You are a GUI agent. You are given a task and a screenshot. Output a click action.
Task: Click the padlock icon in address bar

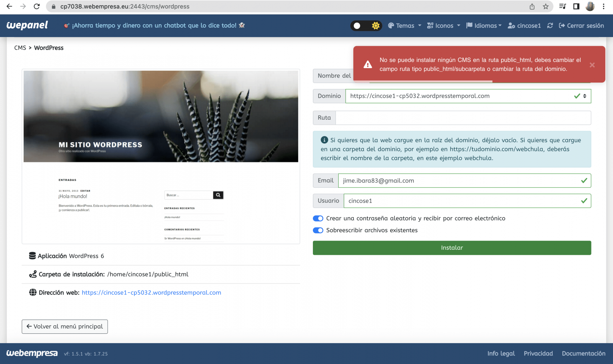click(53, 6)
